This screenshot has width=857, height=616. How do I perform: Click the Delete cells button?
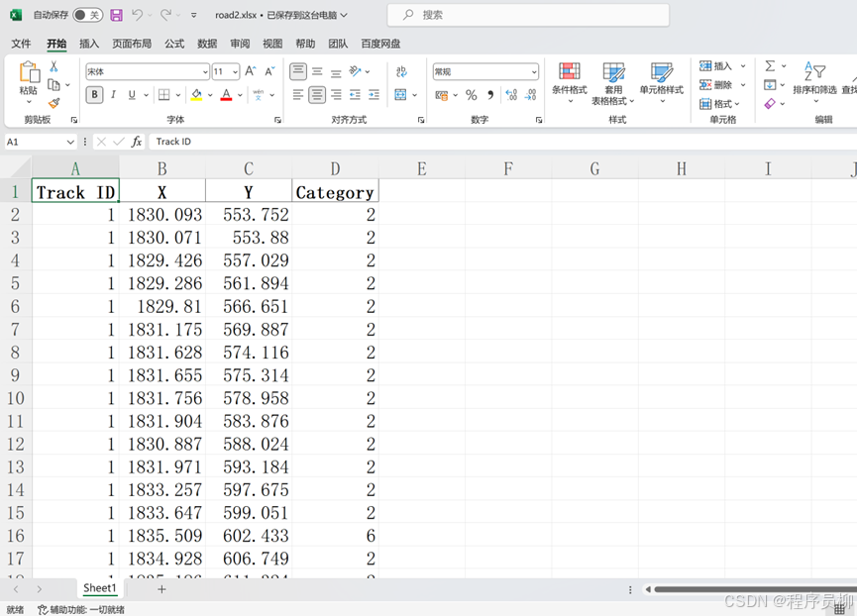[715, 84]
